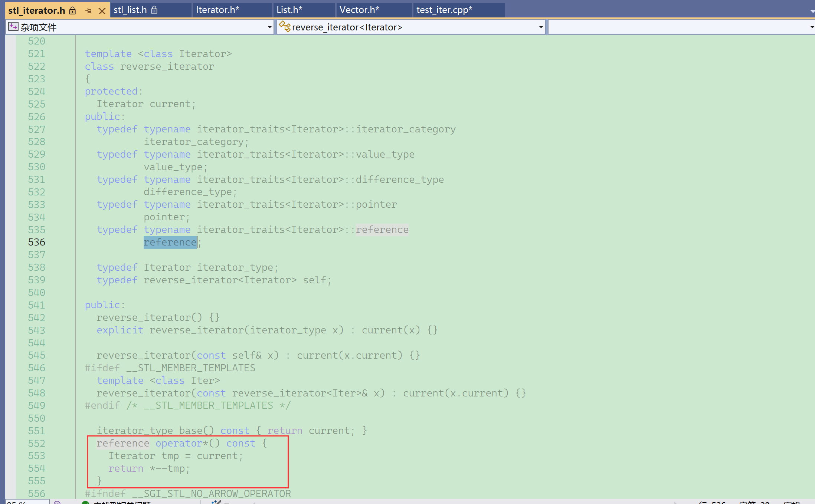
Task: Expand the empty member dropdown on the right
Action: click(812, 27)
